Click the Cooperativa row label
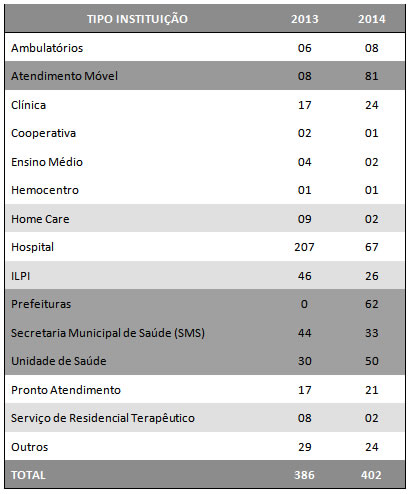 (x=43, y=133)
